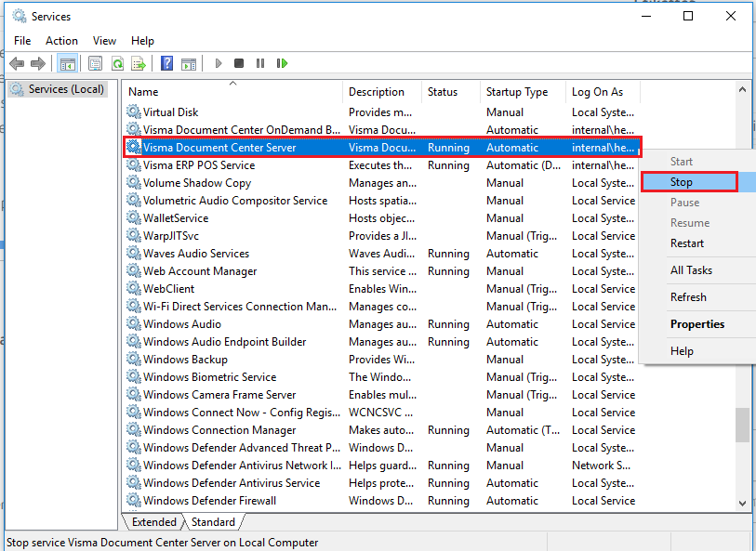Switch to the Standard tab
The image size is (756, 551).
[213, 522]
